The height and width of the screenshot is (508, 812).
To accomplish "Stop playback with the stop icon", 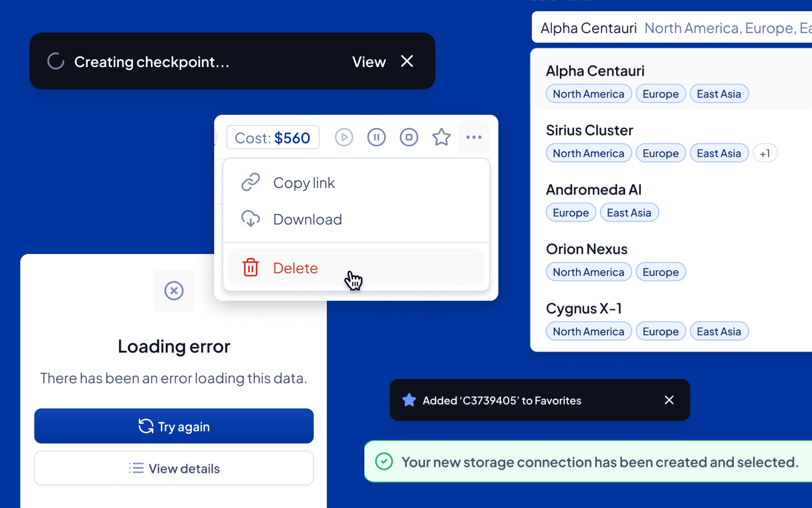I will pyautogui.click(x=409, y=137).
